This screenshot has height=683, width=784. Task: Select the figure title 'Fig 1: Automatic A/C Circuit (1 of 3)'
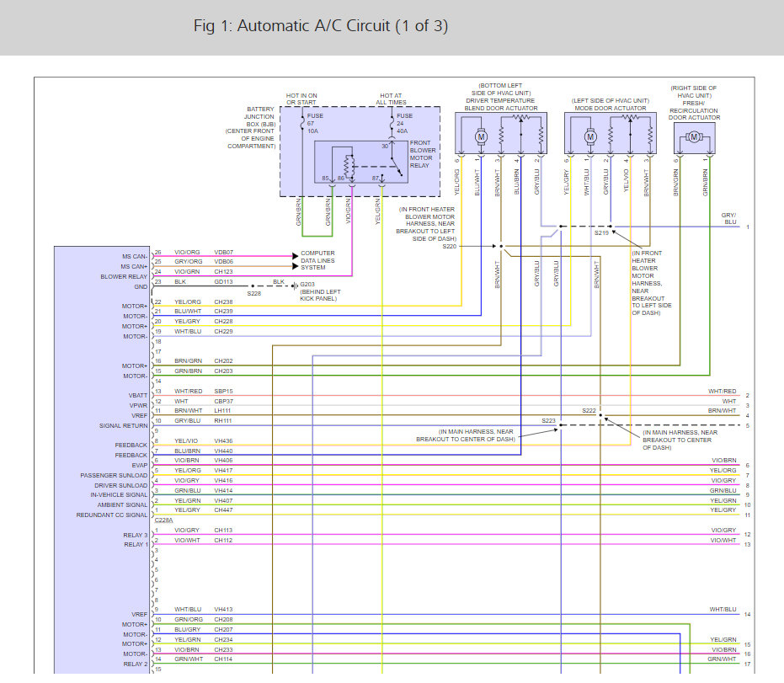[321, 25]
